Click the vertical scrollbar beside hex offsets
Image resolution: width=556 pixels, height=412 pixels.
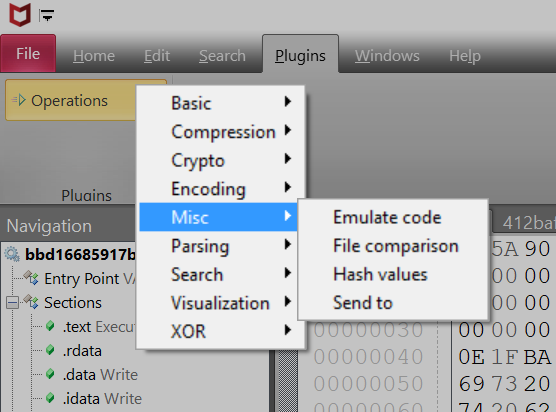(x=287, y=379)
